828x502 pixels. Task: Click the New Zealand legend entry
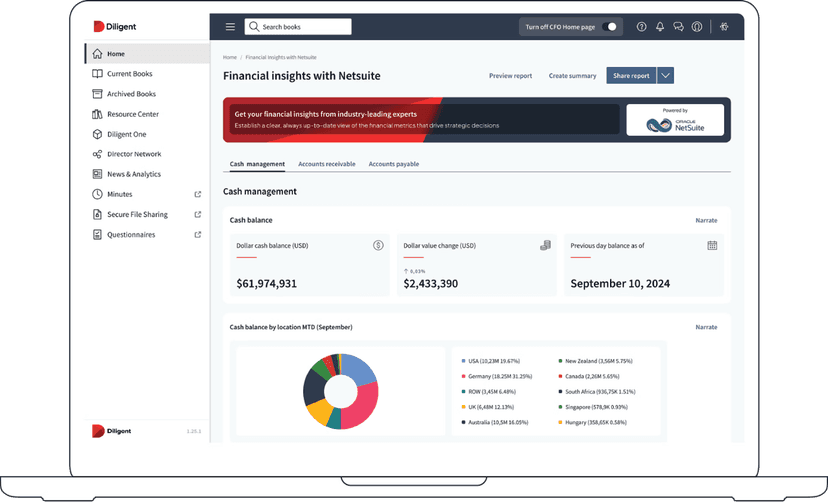click(595, 361)
